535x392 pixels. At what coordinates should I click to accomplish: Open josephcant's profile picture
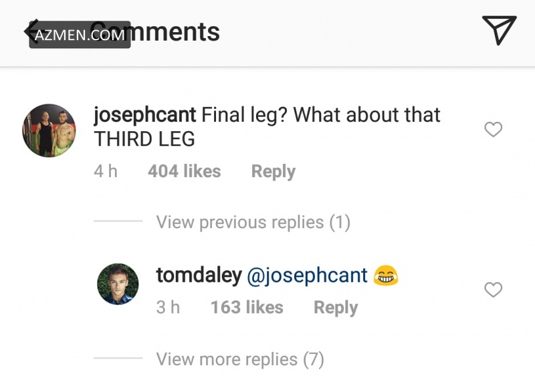tap(49, 130)
